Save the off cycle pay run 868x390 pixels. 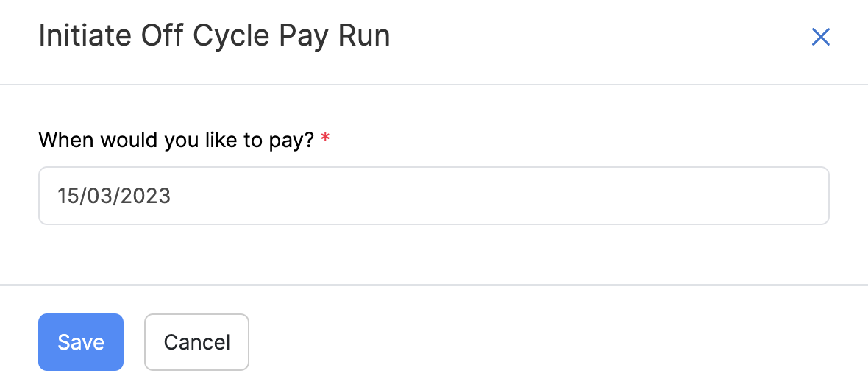tap(81, 342)
